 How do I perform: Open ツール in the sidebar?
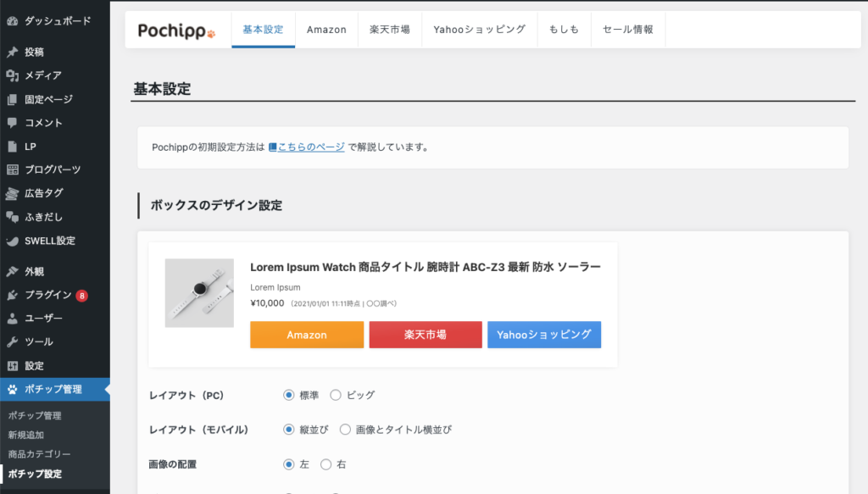click(x=39, y=341)
